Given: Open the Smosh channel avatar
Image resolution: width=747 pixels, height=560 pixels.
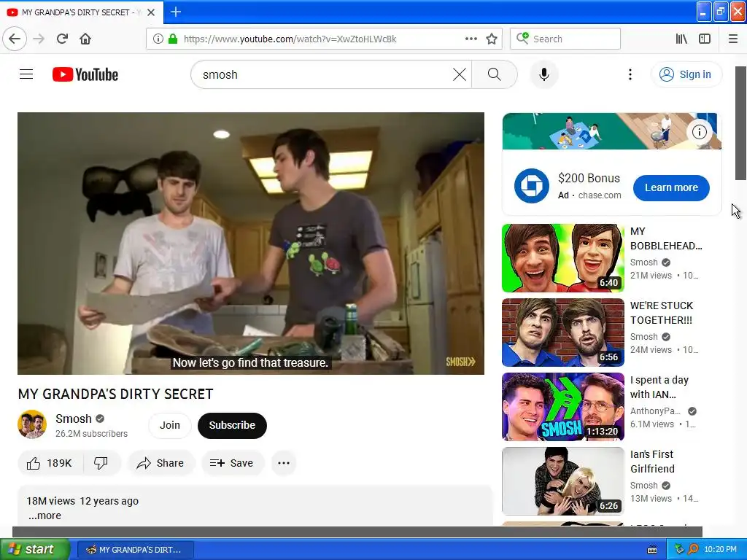Looking at the screenshot, I should pyautogui.click(x=32, y=424).
